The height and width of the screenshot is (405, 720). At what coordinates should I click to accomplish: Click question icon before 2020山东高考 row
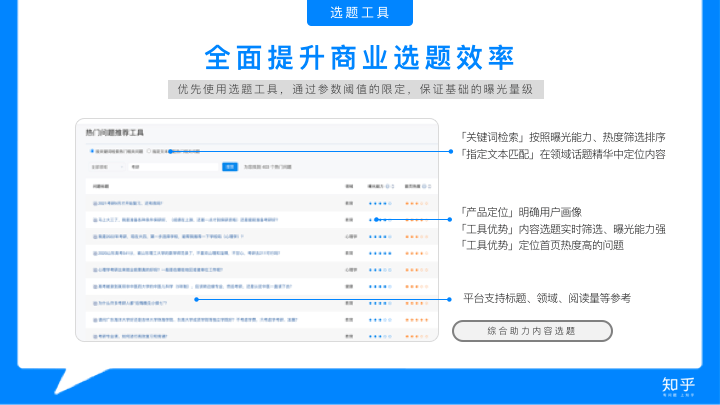click(94, 252)
